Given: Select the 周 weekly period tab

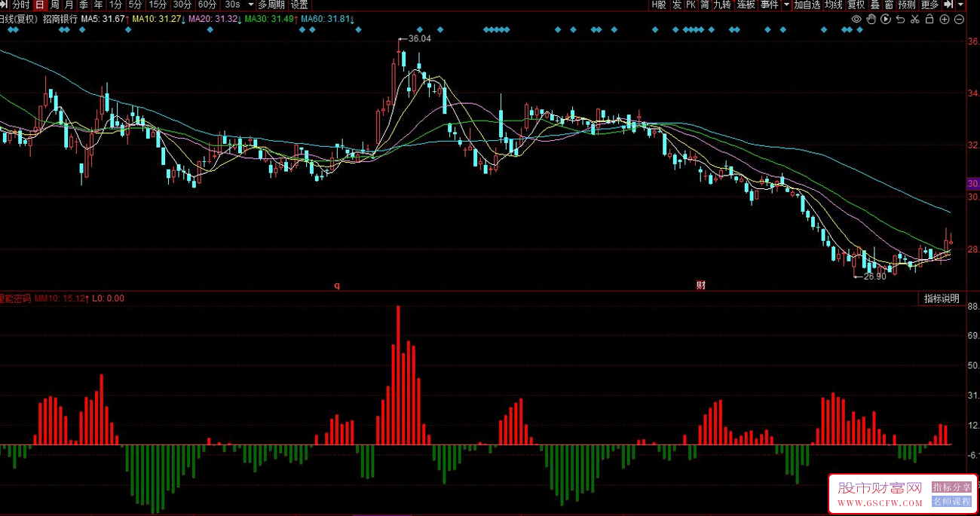Looking at the screenshot, I should coord(54,5).
